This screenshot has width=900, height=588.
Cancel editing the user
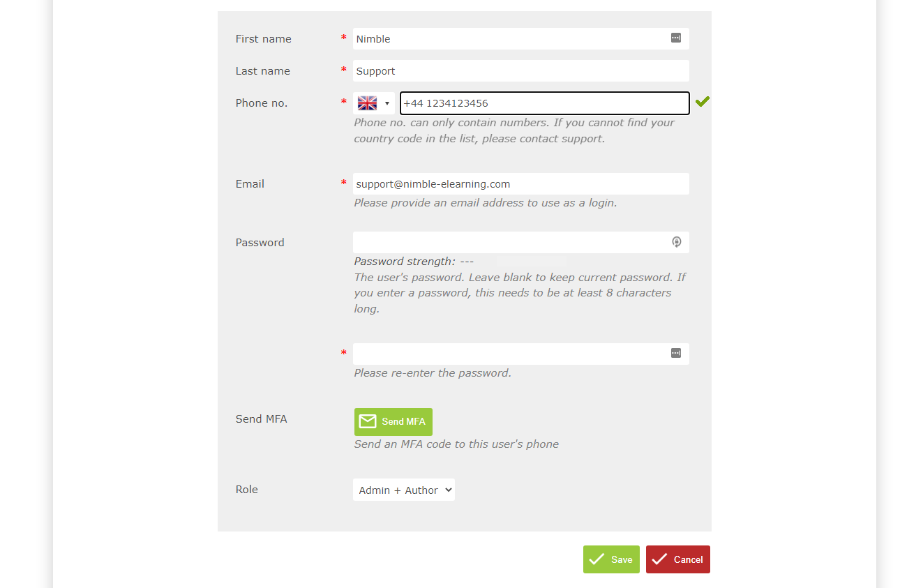tap(678, 559)
